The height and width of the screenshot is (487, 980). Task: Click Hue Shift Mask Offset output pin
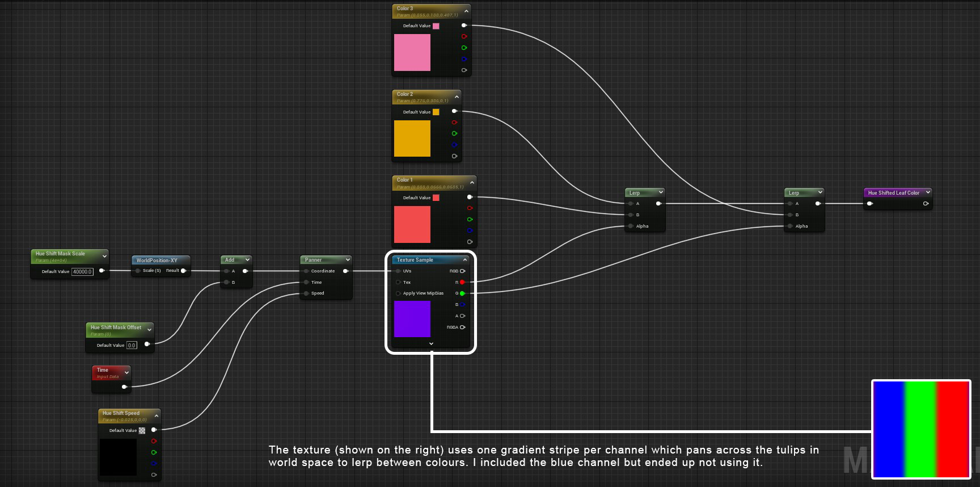click(147, 344)
